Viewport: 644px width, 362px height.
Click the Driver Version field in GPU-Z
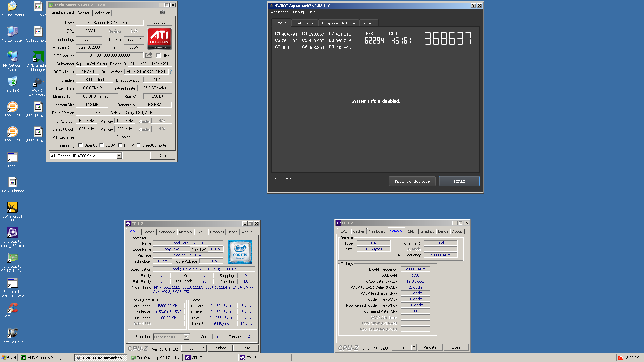pos(124,113)
